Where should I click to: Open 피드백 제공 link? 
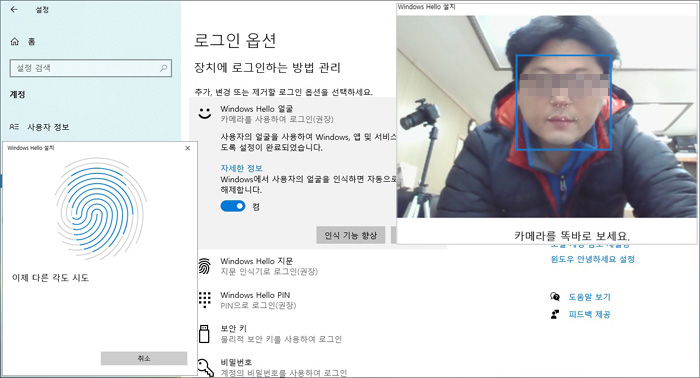pos(589,314)
